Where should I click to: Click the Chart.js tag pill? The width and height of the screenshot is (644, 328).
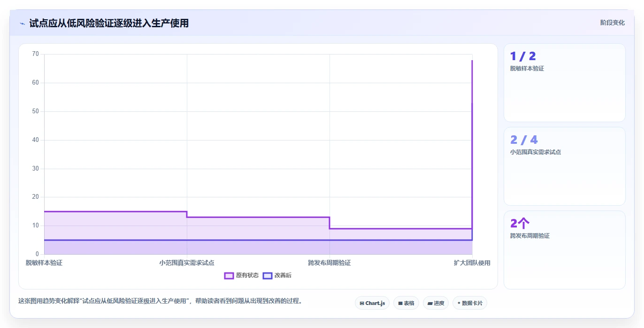[x=372, y=303]
